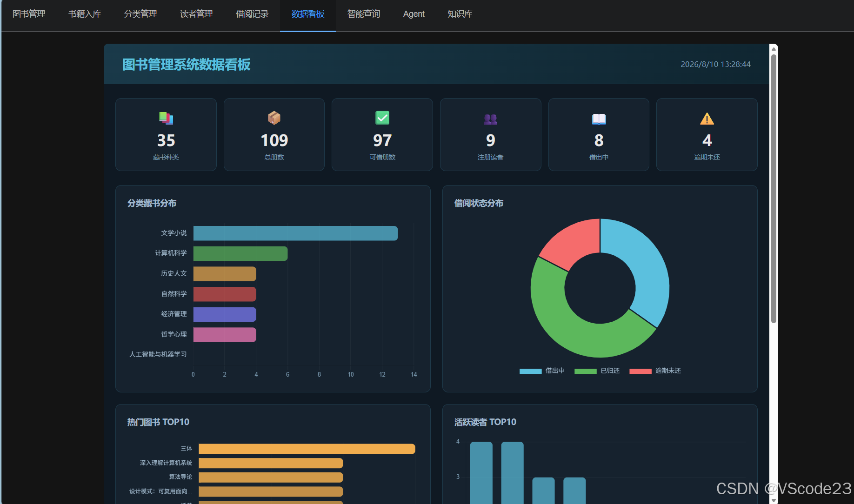The height and width of the screenshot is (504, 854).
Task: Click the open book icon above 8
Action: point(599,119)
